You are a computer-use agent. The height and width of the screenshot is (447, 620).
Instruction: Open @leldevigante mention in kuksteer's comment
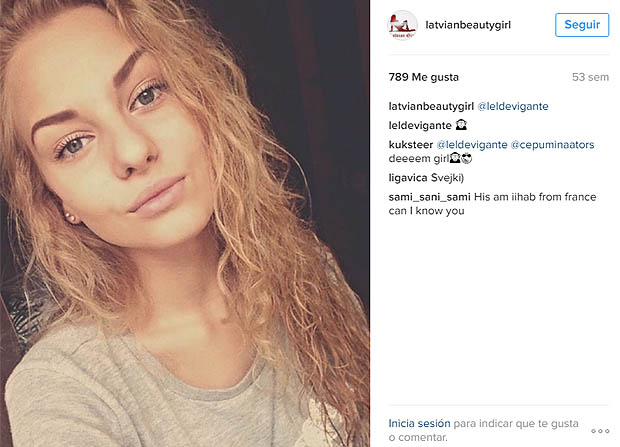click(472, 145)
